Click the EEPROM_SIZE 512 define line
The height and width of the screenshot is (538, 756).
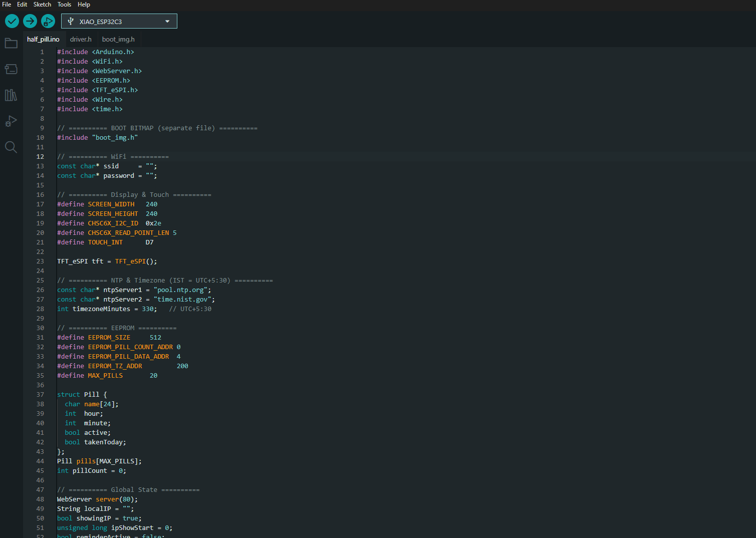[x=109, y=338]
